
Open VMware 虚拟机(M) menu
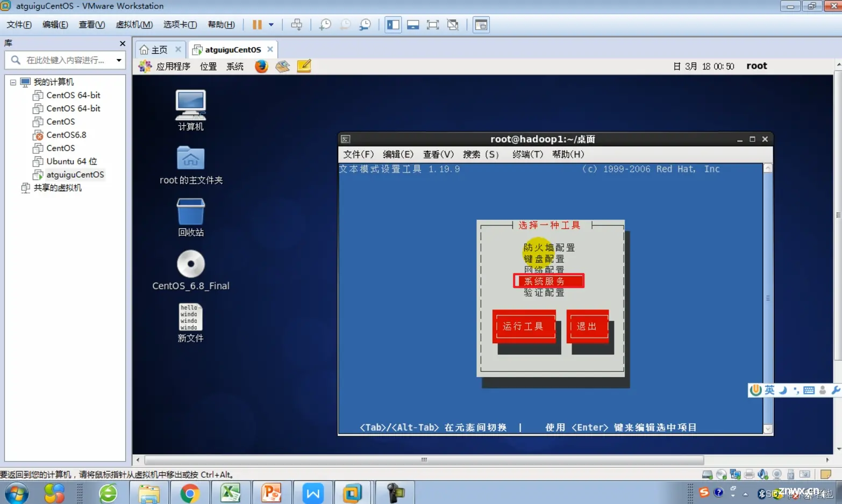pyautogui.click(x=134, y=25)
